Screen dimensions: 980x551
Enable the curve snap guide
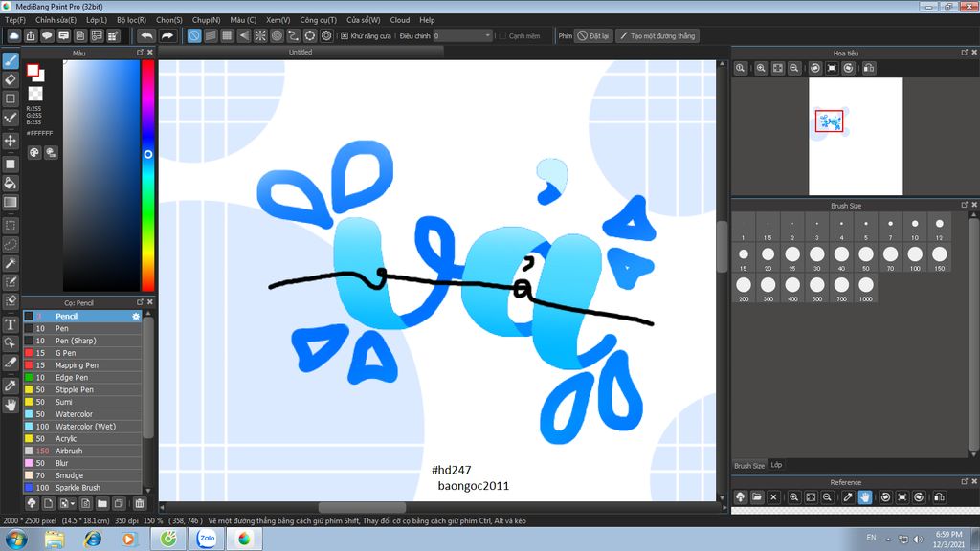tap(293, 35)
